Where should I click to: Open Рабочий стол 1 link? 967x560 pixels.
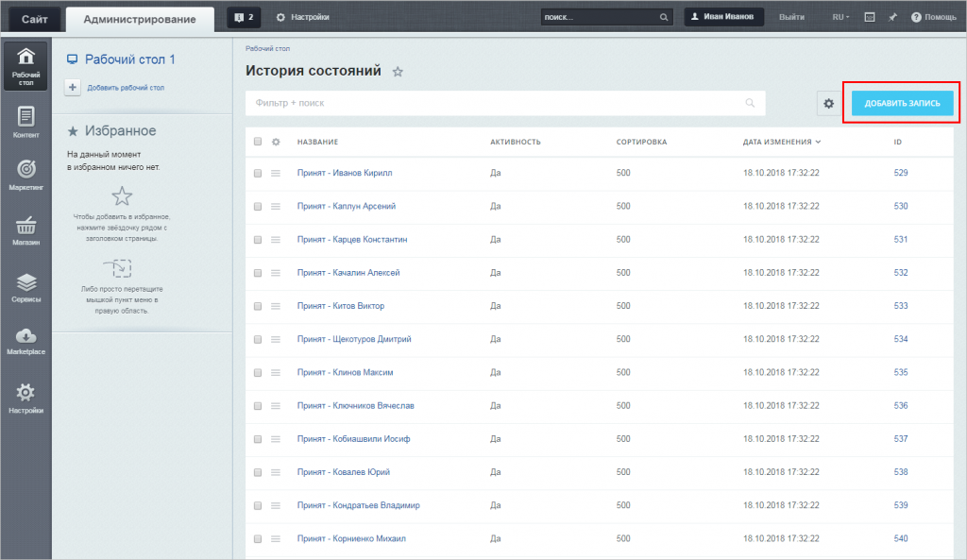point(129,59)
